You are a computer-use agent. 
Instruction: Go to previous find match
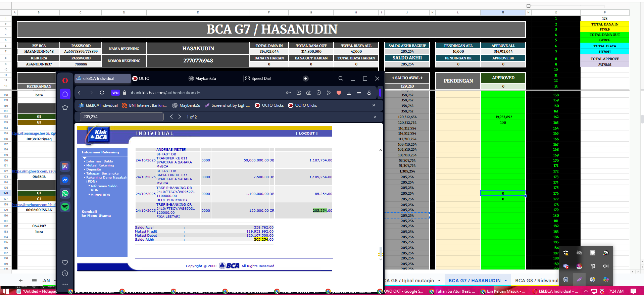tap(171, 117)
